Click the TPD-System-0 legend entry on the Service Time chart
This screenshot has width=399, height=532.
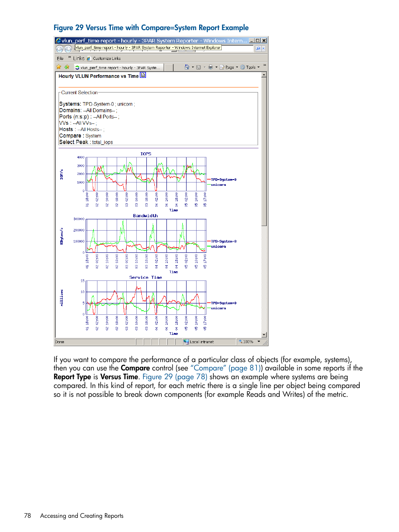pos(222,303)
